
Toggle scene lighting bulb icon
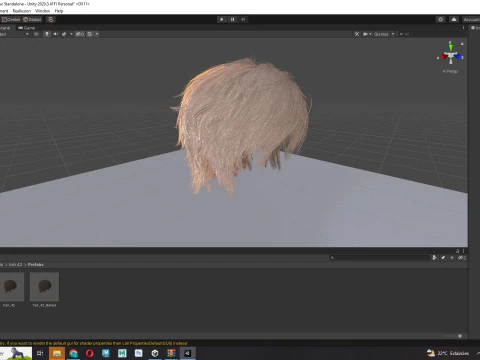click(47, 34)
